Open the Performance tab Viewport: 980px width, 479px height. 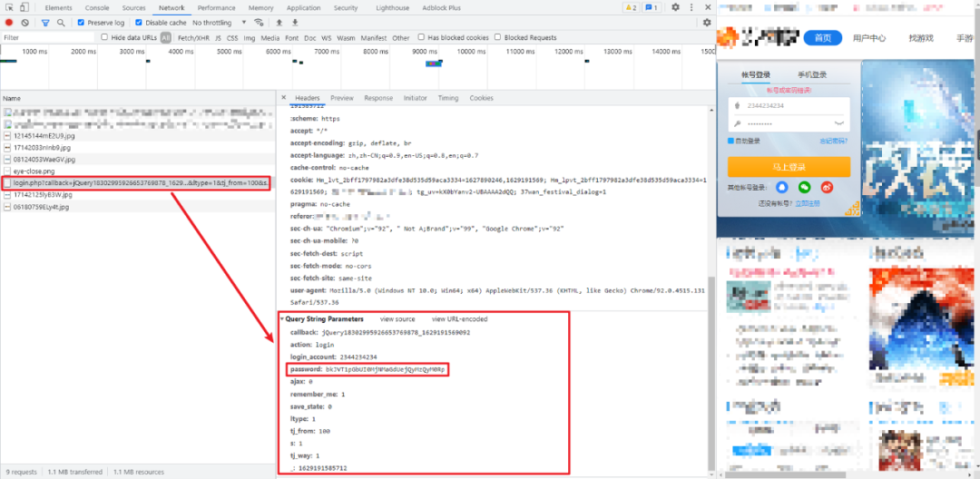[216, 8]
